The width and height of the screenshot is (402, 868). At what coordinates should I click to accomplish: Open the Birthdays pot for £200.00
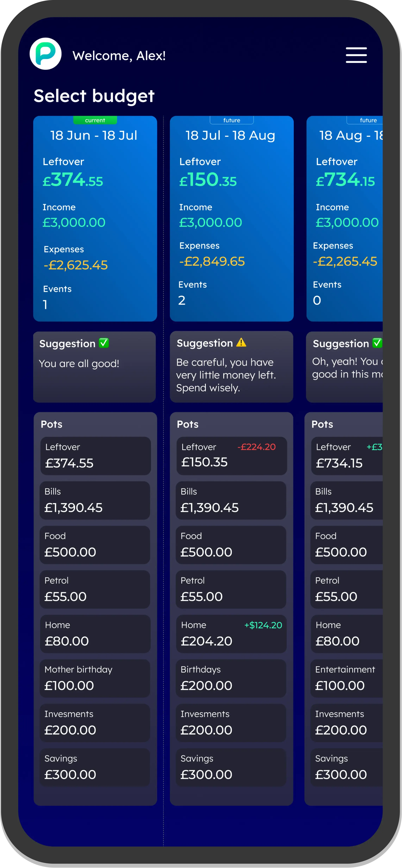tap(231, 678)
